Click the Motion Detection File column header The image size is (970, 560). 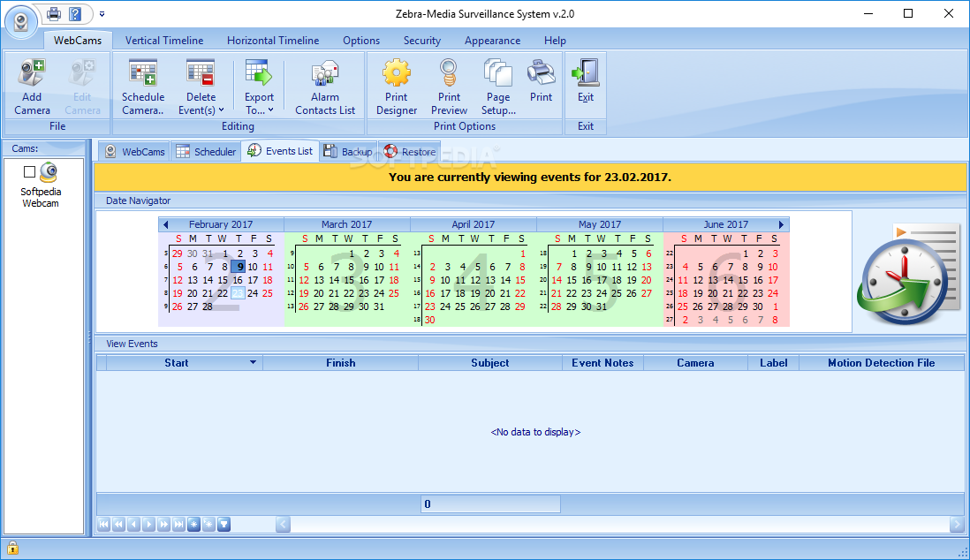coord(882,363)
